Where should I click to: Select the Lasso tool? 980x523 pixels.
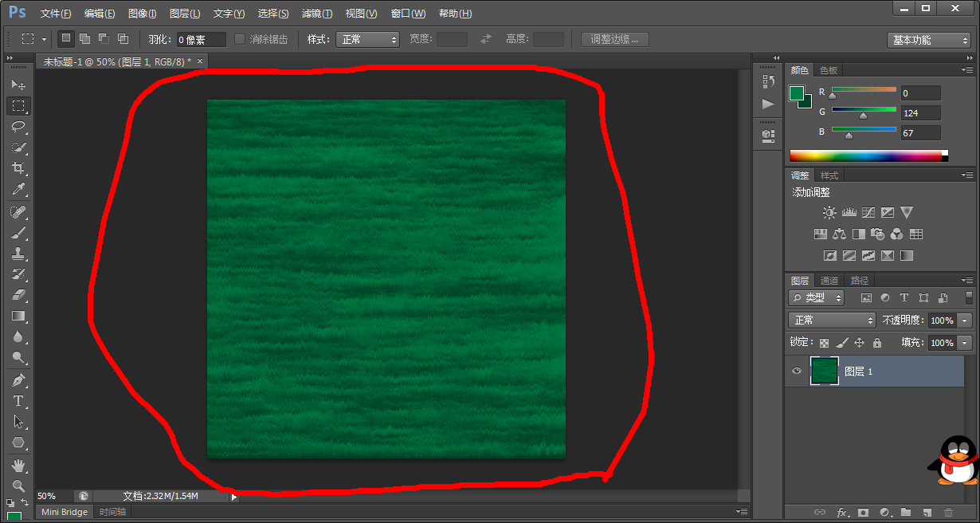point(18,127)
